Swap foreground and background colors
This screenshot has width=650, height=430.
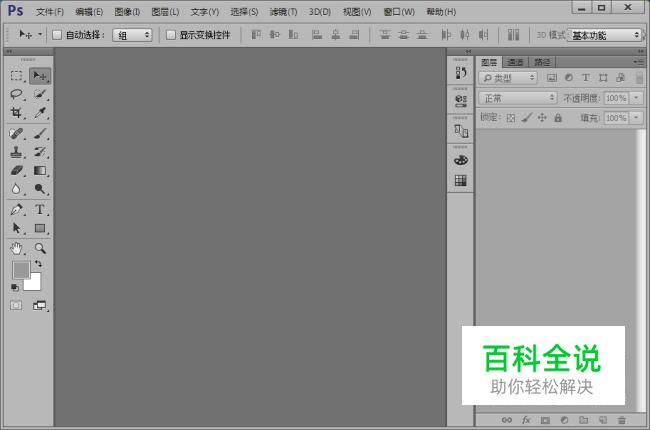tap(38, 264)
